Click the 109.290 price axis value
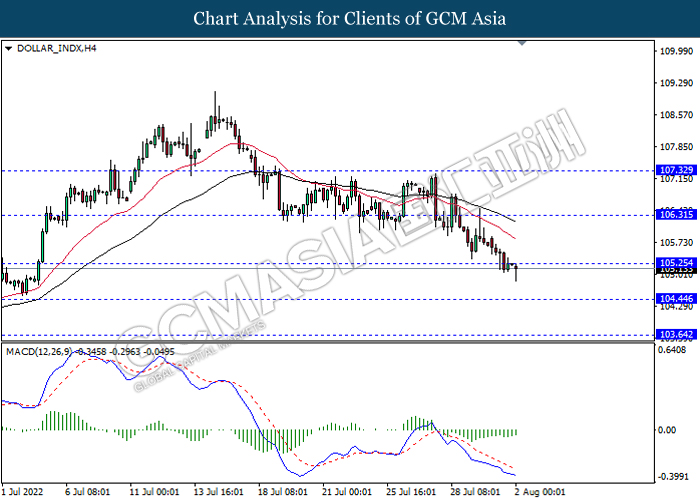 tap(676, 83)
